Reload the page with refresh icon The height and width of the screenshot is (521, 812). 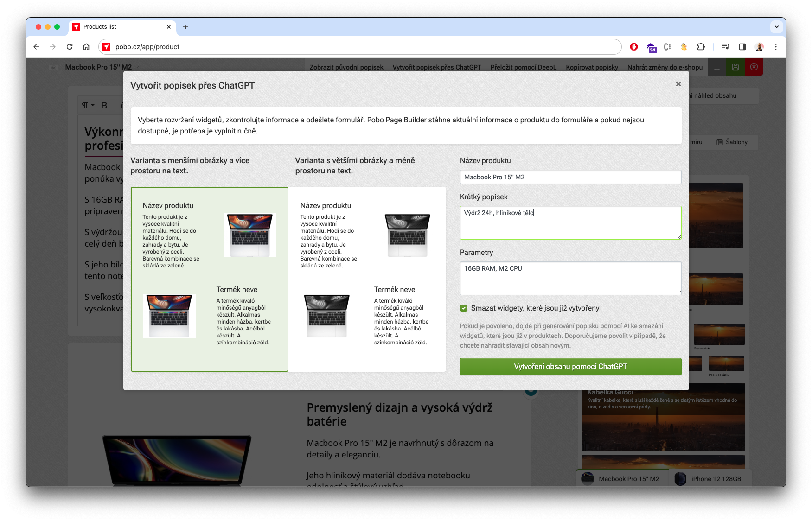pos(70,47)
